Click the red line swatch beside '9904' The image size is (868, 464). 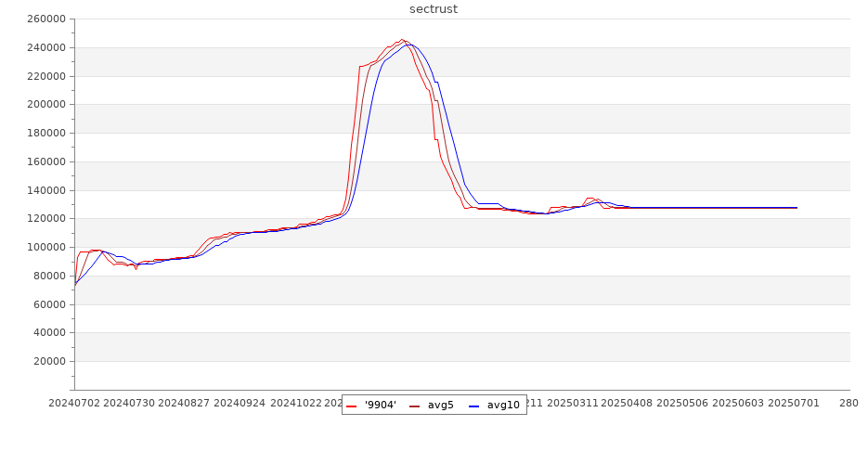[x=352, y=406]
